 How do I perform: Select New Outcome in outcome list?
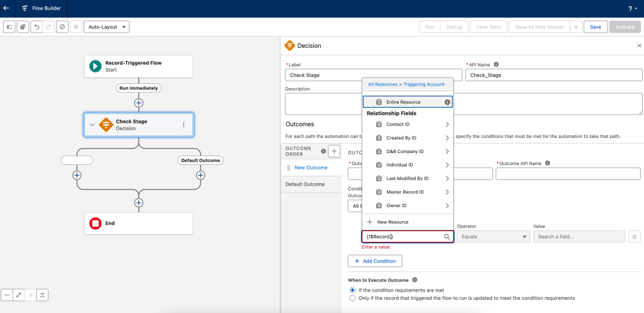(311, 168)
